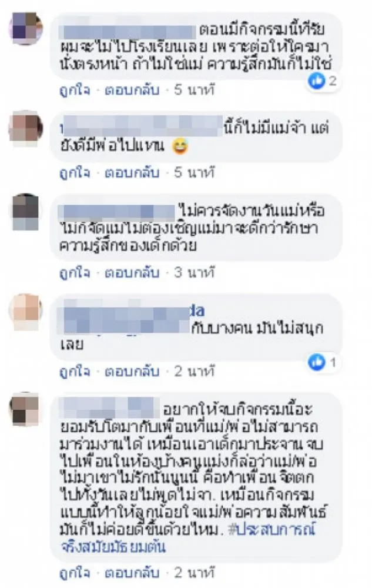
Task: Reply to the second comment via ตอบกลับ
Action: pos(132,173)
